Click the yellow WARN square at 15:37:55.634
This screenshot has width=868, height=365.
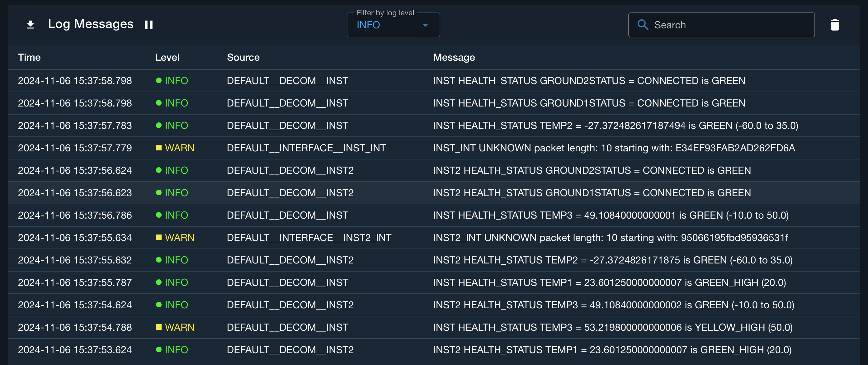(x=159, y=237)
